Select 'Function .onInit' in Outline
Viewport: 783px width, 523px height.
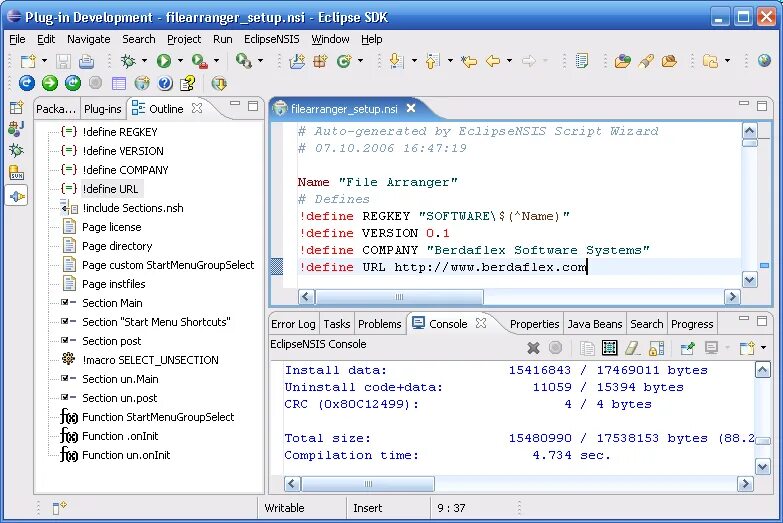point(120,436)
